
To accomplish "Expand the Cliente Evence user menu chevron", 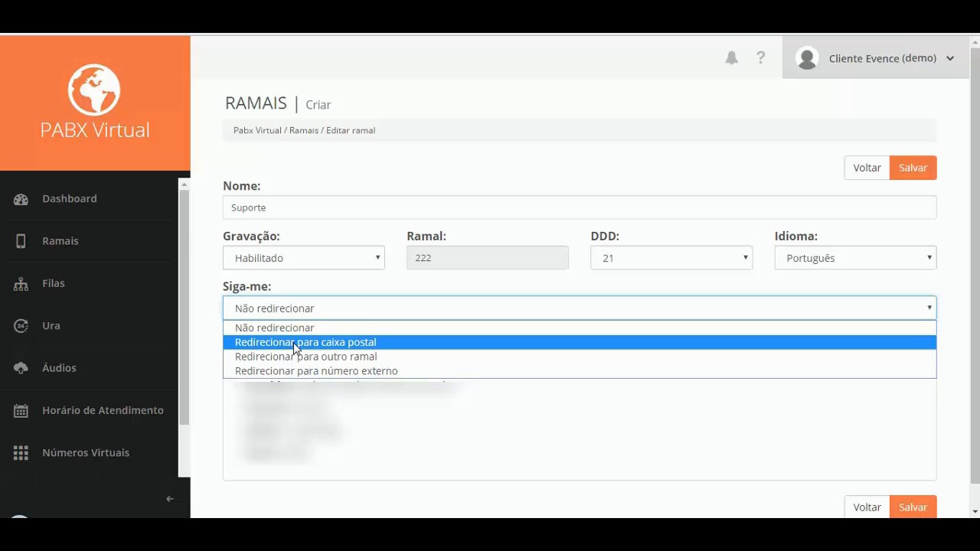I will tap(950, 58).
